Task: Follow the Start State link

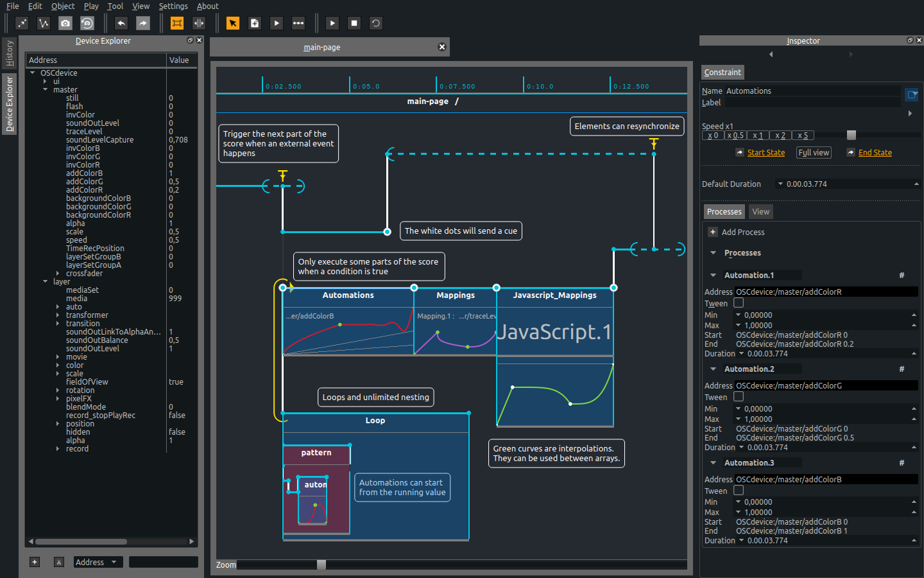Action: (766, 152)
